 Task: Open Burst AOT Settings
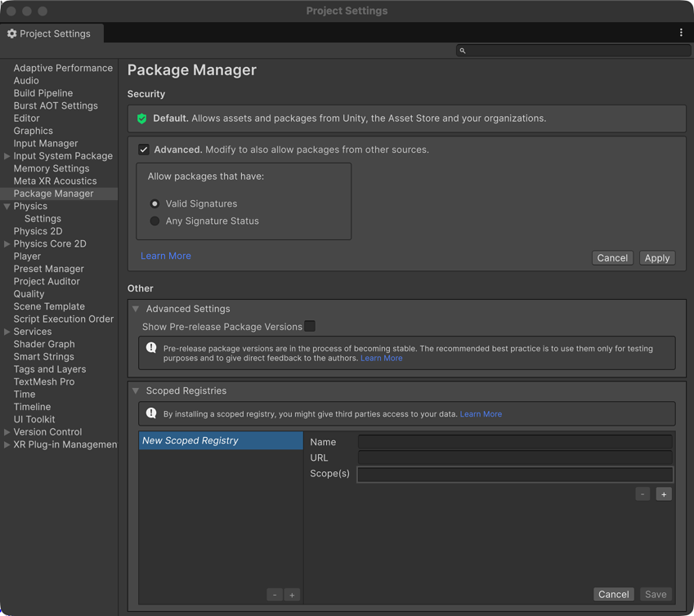56,105
